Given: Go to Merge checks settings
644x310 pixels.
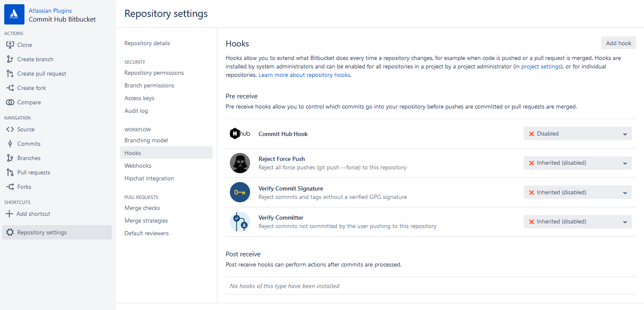Looking at the screenshot, I should tap(142, 208).
